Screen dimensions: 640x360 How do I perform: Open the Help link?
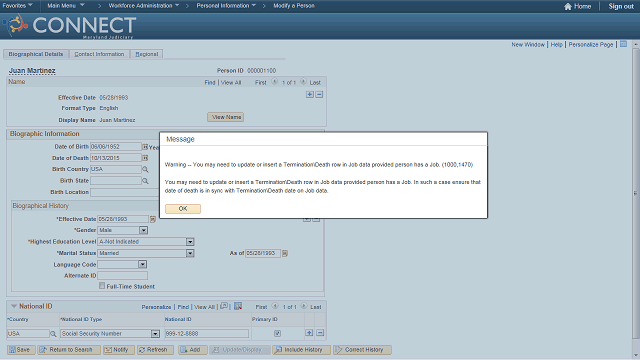click(556, 44)
